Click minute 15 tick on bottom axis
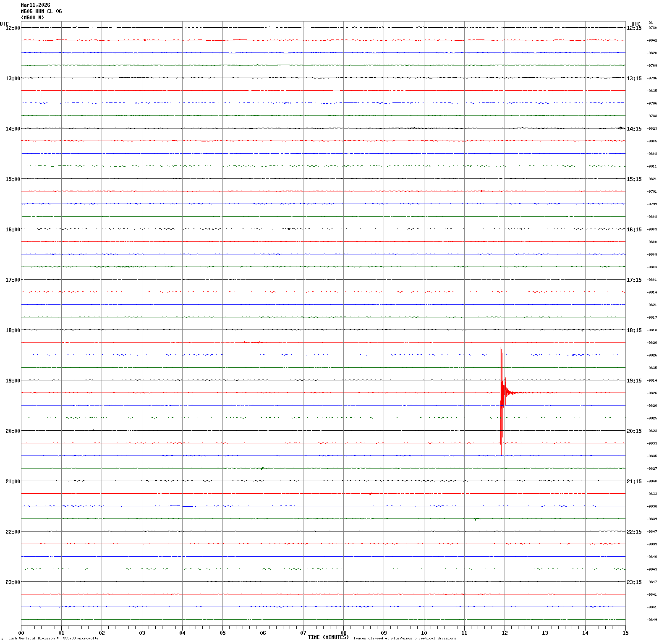Viewport: 659px width, 644px height. click(625, 633)
